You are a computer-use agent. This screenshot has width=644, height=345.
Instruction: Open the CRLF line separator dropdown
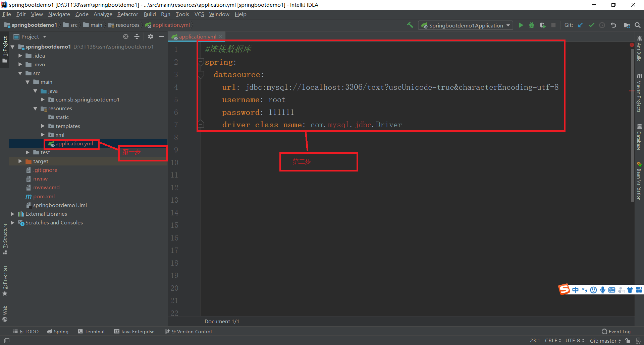553,341
